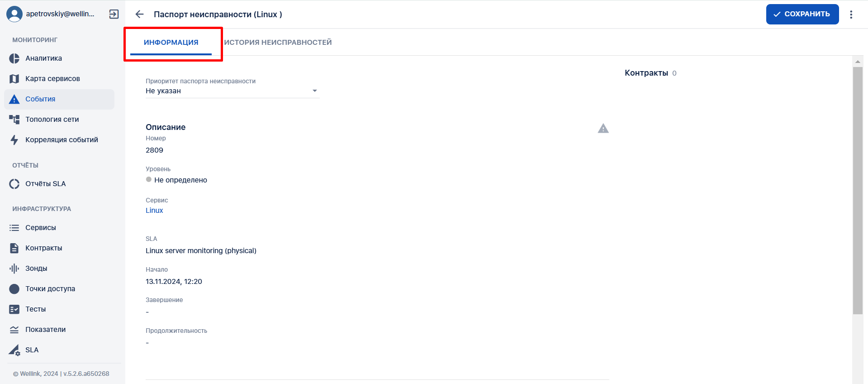Open Карта сервисов in the sidebar
This screenshot has height=384, width=868.
[x=59, y=79]
